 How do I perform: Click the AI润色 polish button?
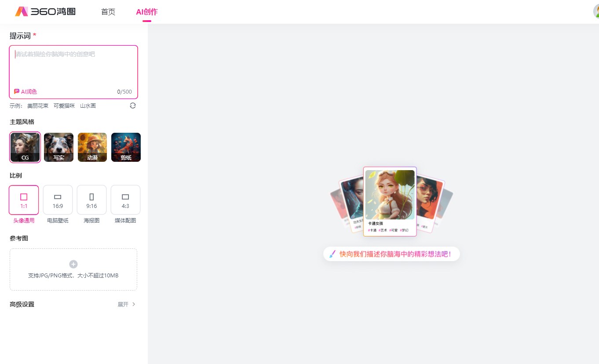[26, 91]
